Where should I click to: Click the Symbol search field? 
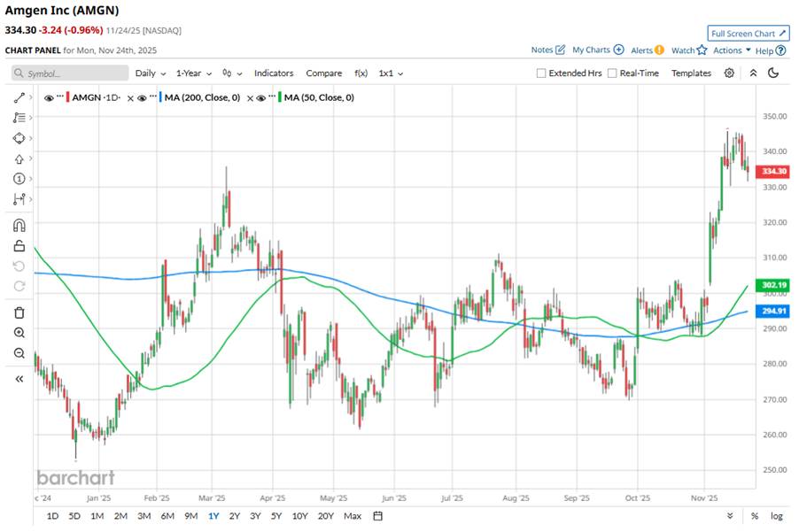click(71, 73)
